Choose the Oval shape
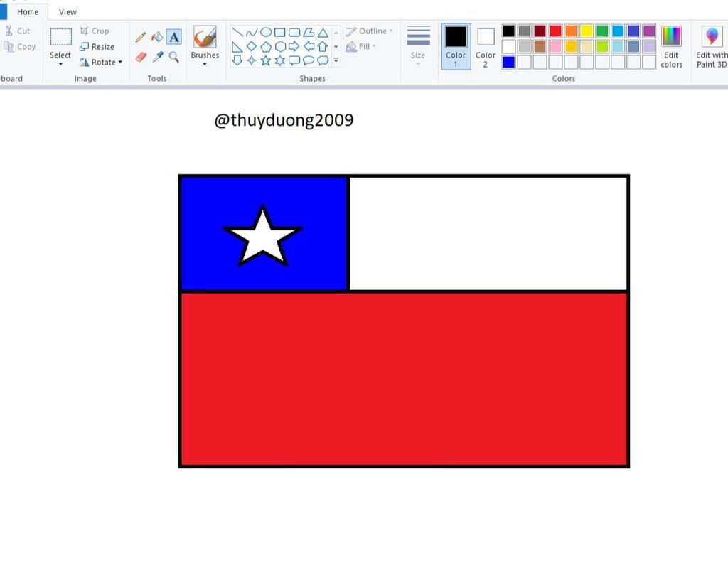This screenshot has height=568, width=728. point(266,32)
